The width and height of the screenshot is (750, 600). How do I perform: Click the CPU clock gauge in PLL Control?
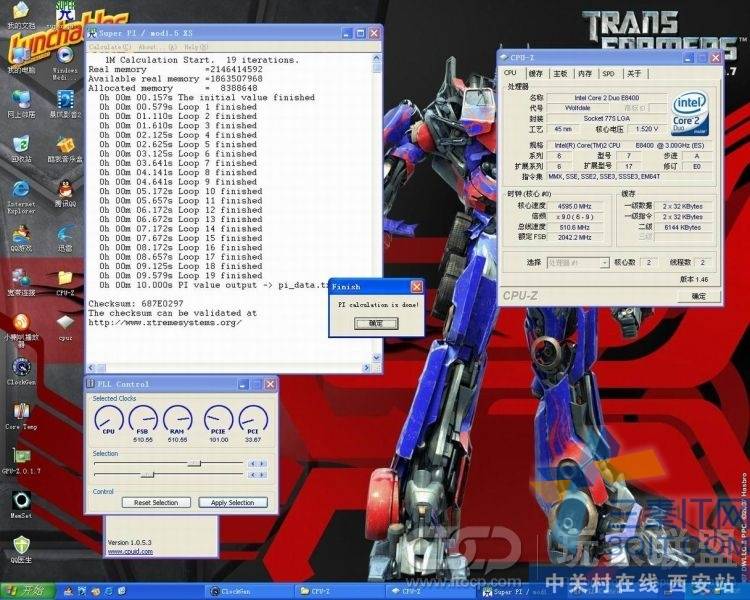[x=109, y=420]
